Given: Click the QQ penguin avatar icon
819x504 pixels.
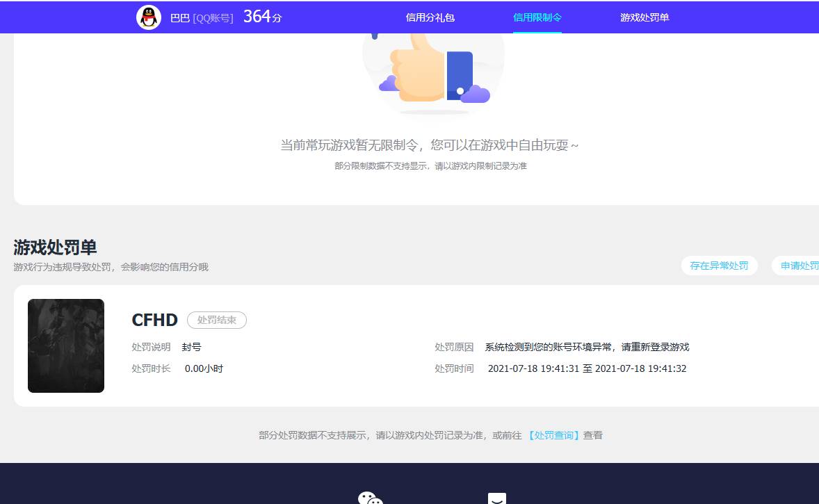Looking at the screenshot, I should coord(149,17).
